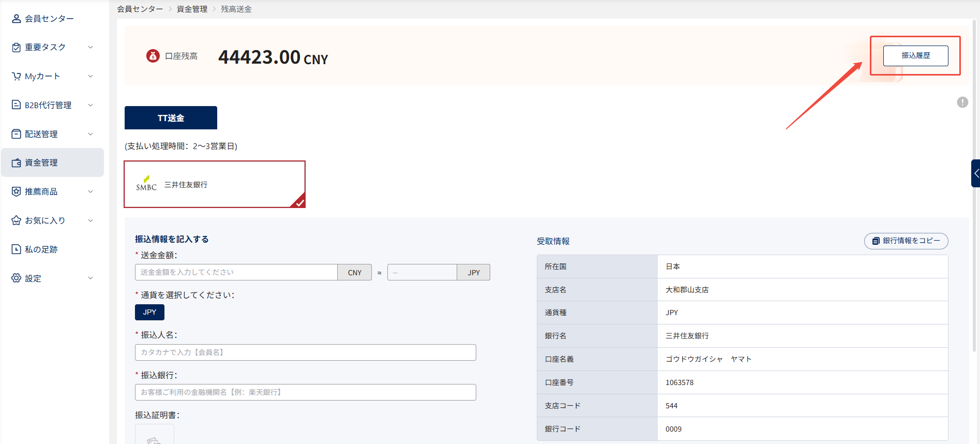Click the 重要タスク clipboard icon
The height and width of the screenshot is (444, 980).
(17, 47)
